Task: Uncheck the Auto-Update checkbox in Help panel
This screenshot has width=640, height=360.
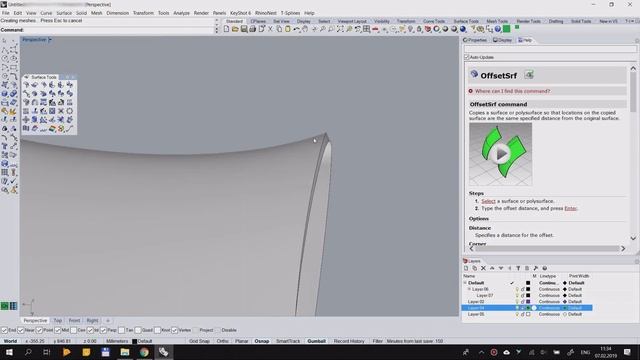Action: point(467,57)
